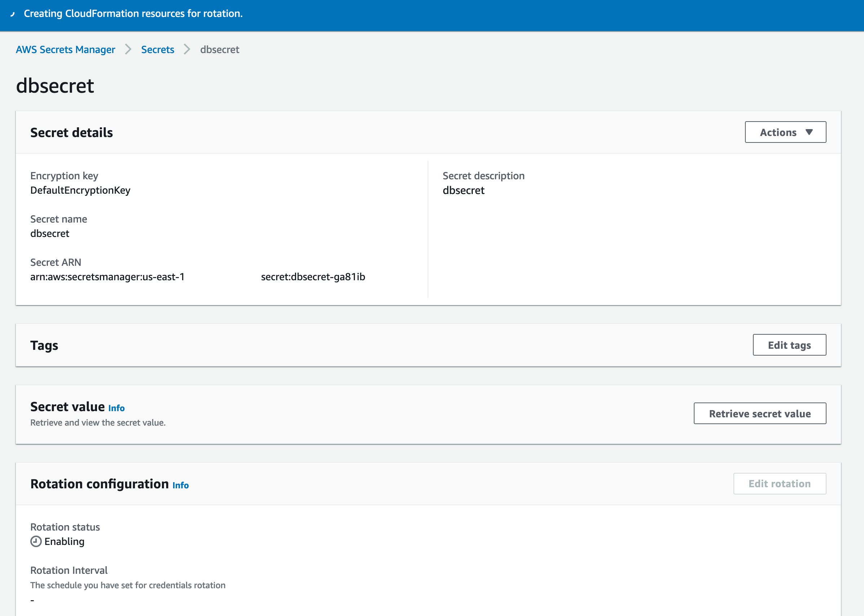864x616 pixels.
Task: Open the Secrets breadcrumb link
Action: point(157,49)
